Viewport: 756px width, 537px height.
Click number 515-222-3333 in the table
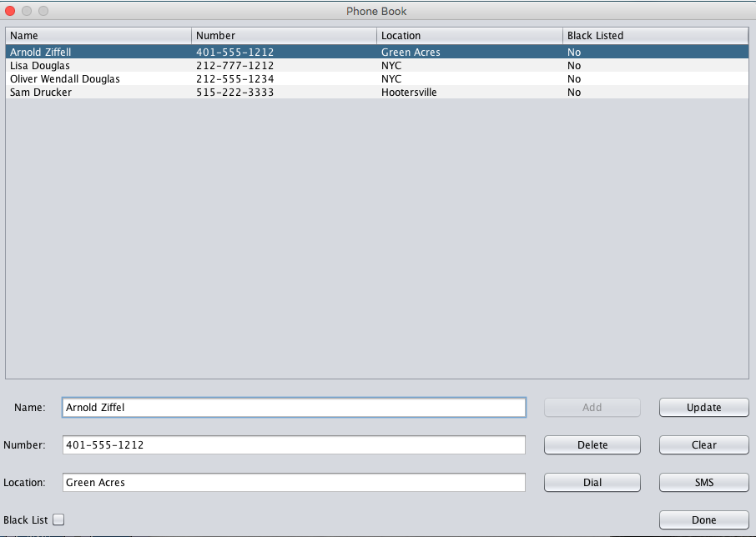(234, 93)
